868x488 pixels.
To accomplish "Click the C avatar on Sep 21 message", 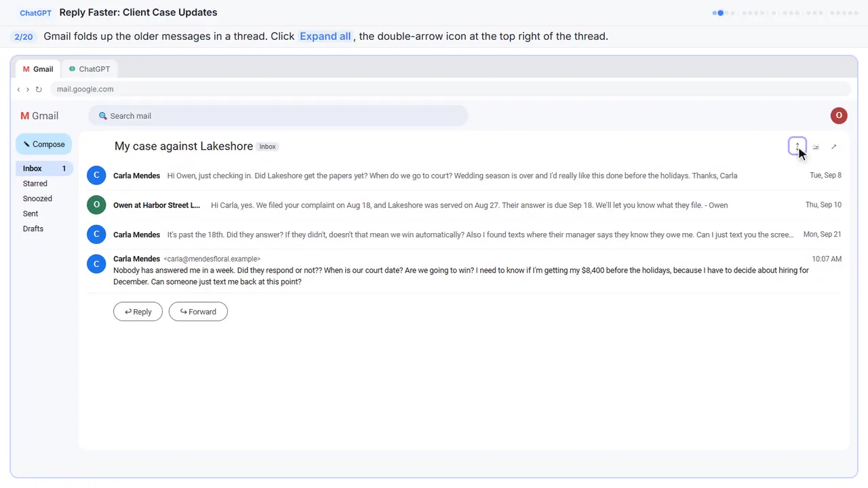I will (96, 235).
